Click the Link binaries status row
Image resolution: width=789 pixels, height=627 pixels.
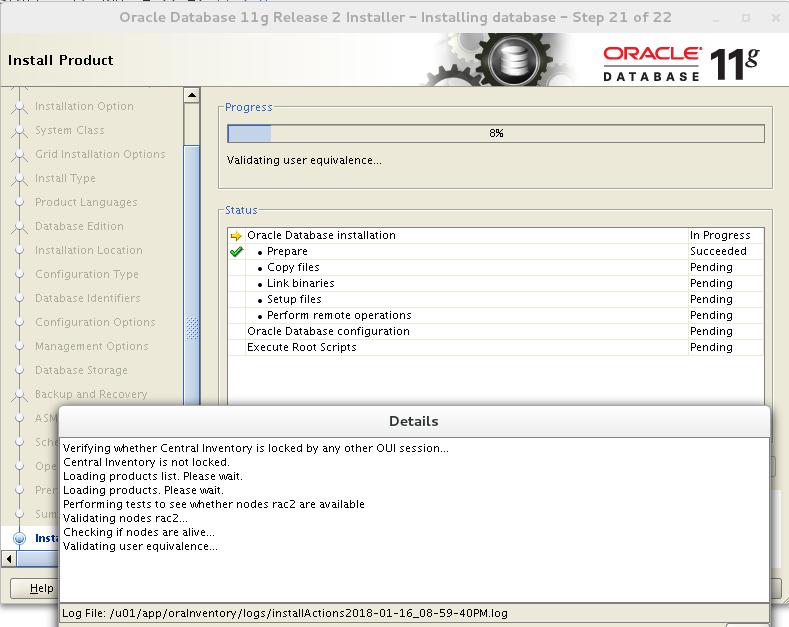point(496,283)
